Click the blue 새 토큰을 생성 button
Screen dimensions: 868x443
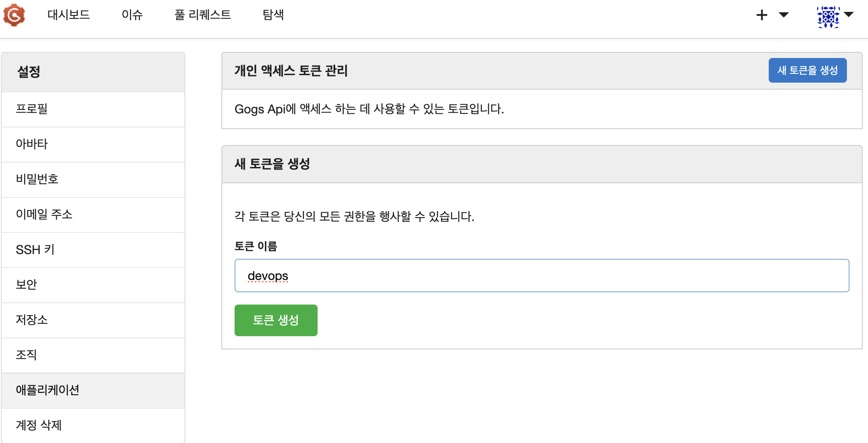coord(807,70)
